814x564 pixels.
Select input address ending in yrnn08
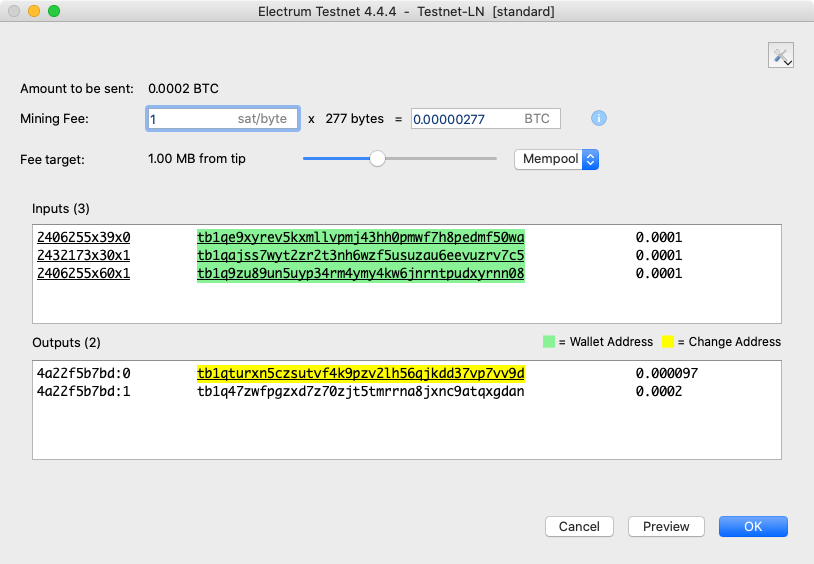361,273
